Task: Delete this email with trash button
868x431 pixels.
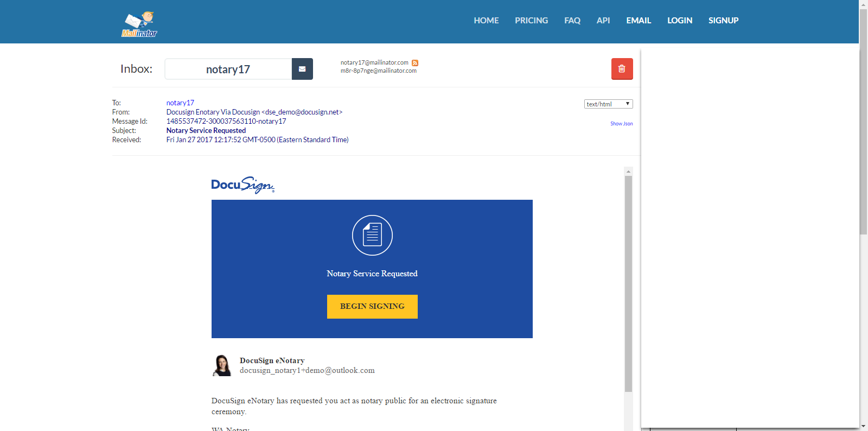Action: click(x=622, y=69)
